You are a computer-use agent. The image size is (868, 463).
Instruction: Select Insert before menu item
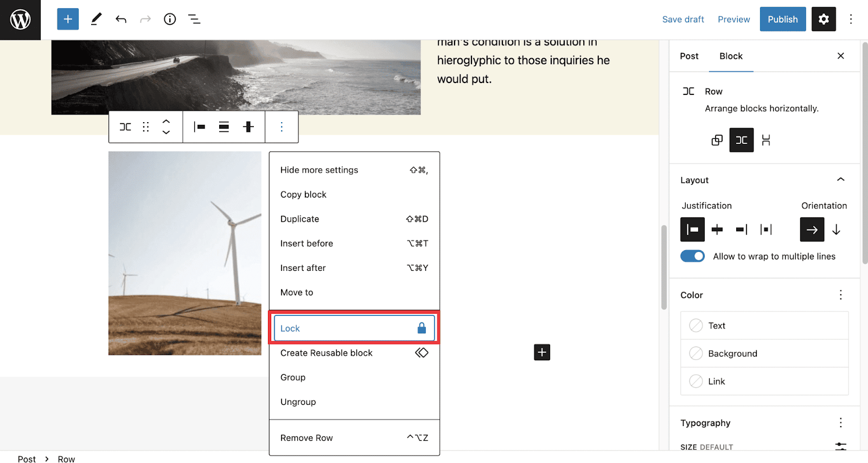(354, 243)
